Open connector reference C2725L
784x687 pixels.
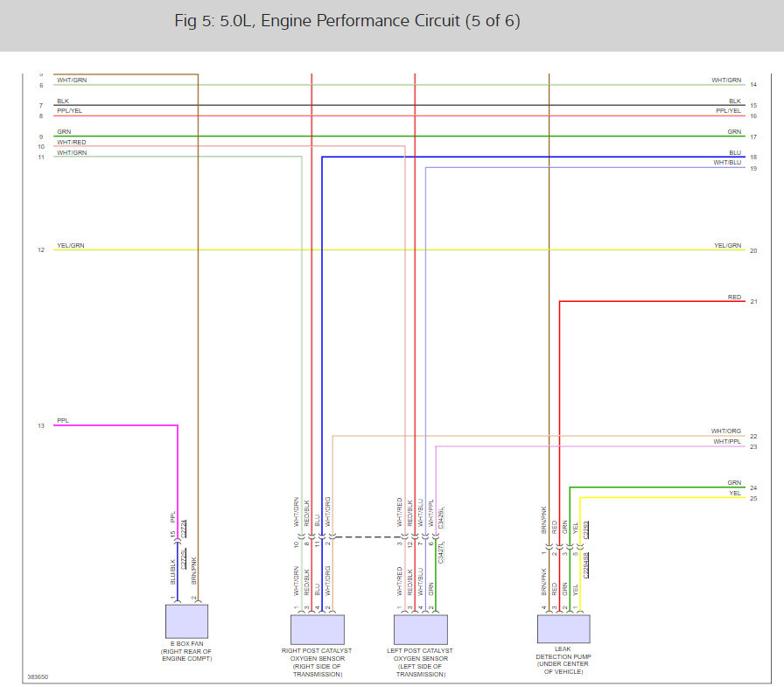coord(184,559)
